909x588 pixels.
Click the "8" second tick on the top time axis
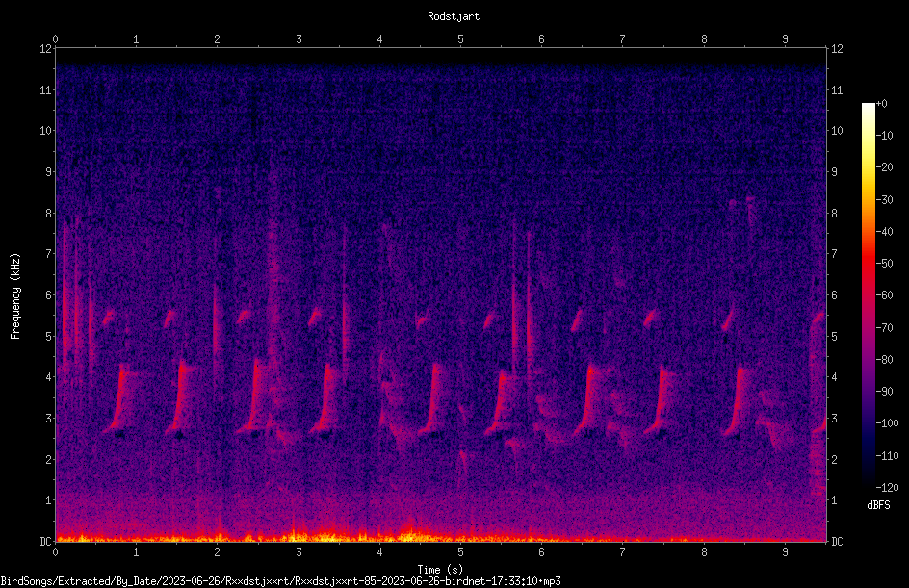pyautogui.click(x=704, y=39)
